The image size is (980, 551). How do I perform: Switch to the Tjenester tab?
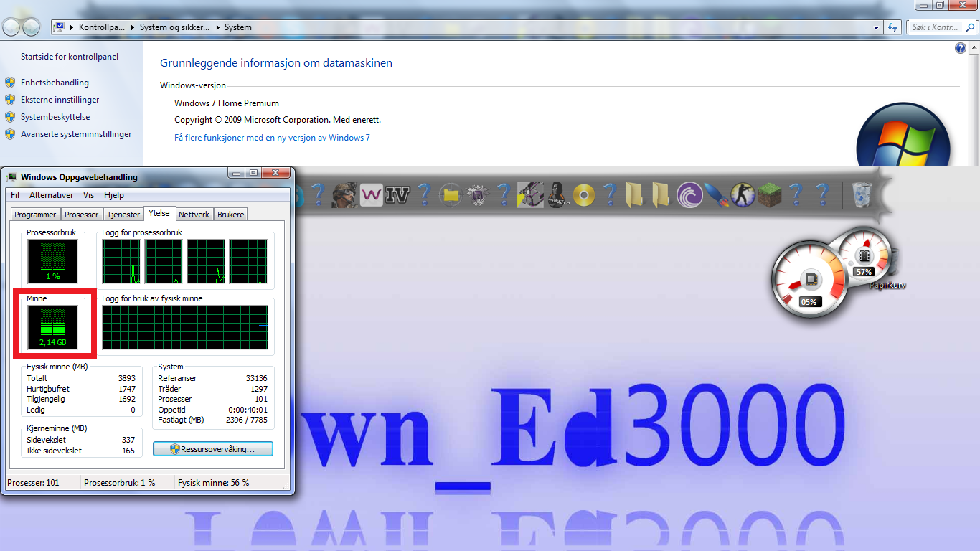[x=123, y=215]
